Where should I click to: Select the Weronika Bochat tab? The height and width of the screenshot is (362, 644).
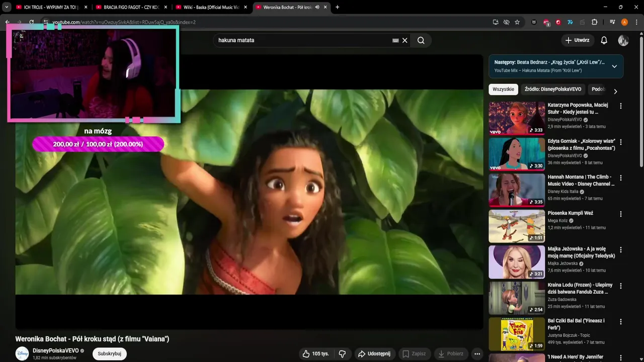[291, 7]
